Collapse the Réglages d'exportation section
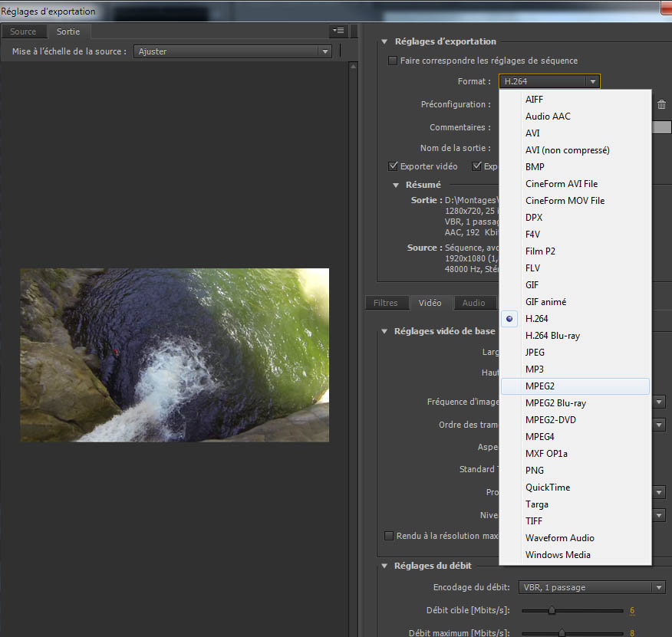The image size is (672, 637). point(385,41)
